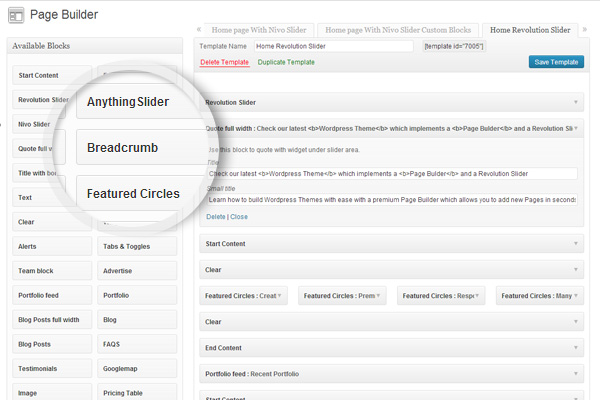
Task: Expand the Revolution Slider block arrow
Action: tap(576, 102)
